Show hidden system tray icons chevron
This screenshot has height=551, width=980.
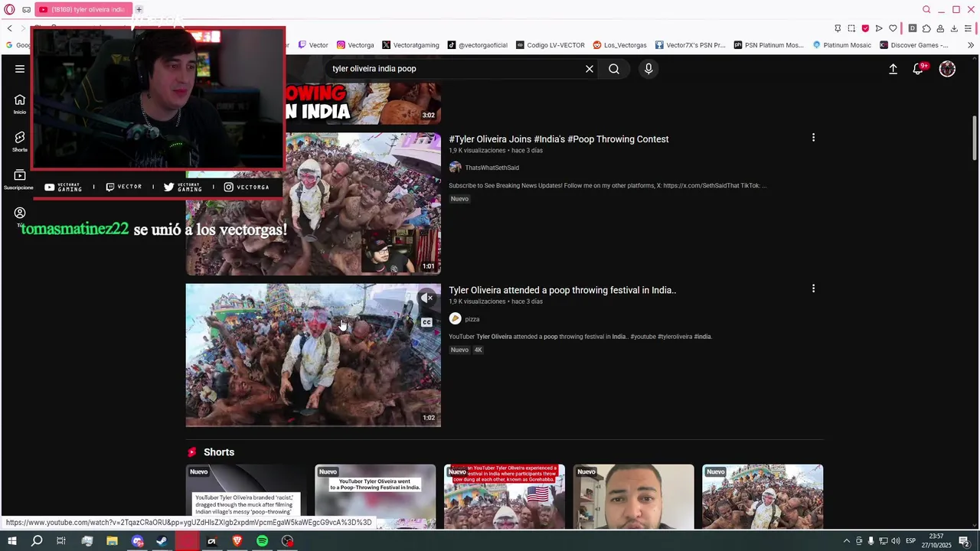pos(846,541)
